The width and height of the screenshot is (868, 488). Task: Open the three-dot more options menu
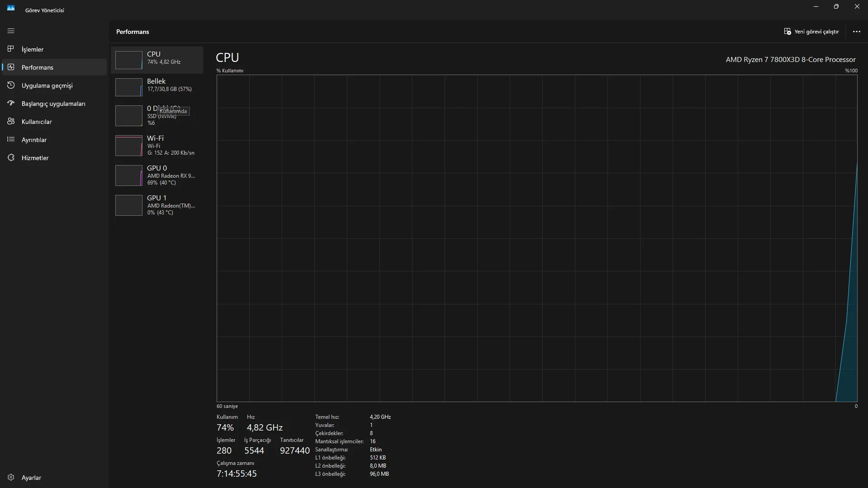[856, 31]
